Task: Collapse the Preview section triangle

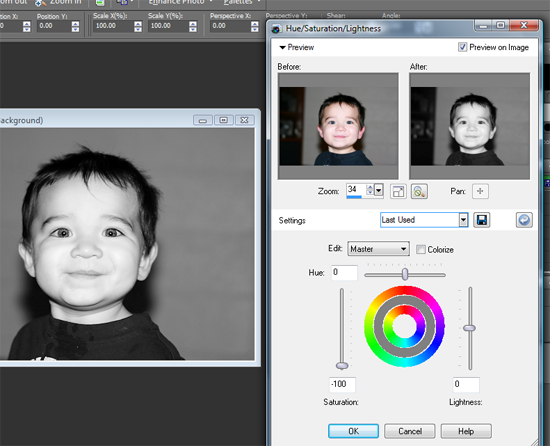Action: (282, 47)
